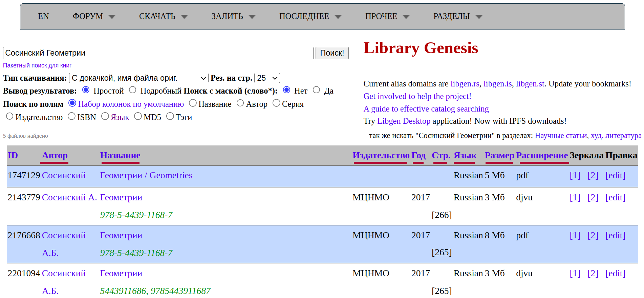Open the РАЗДЕЛЫ menu
This screenshot has width=644, height=298.
tap(458, 16)
